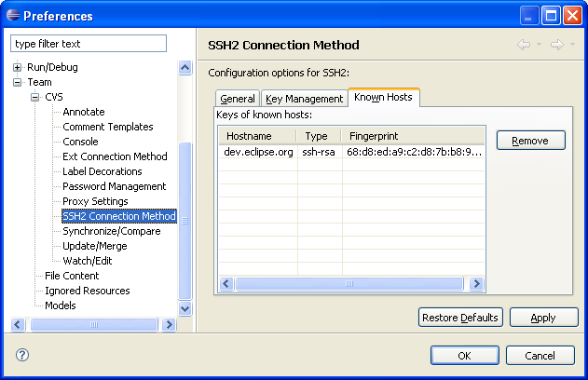
Task: Select Update/Merge tree item
Action: (x=95, y=246)
